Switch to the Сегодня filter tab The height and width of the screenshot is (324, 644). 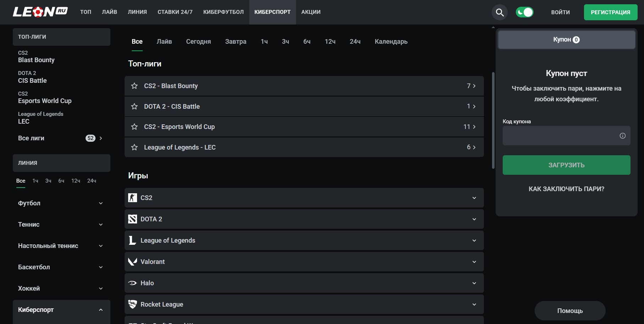198,42
